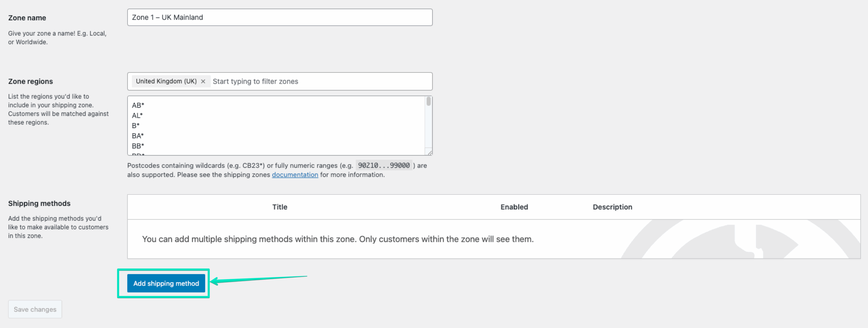Click the Title column header
The image size is (868, 328).
point(279,207)
